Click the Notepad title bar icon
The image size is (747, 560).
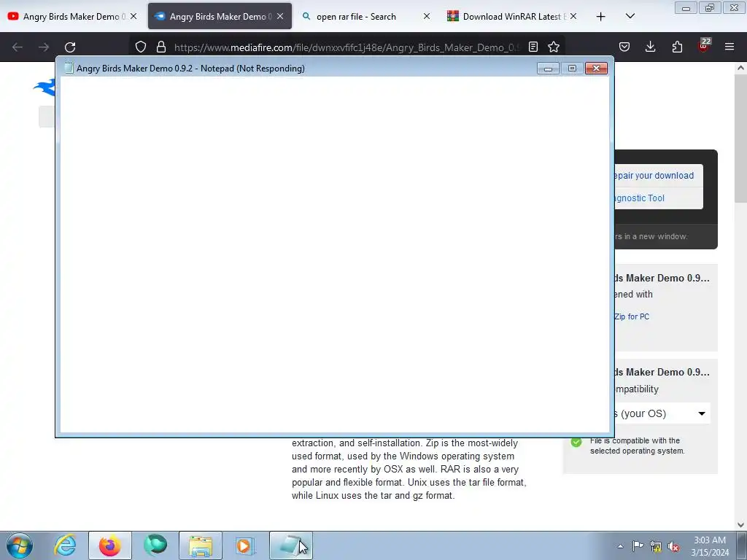click(x=69, y=68)
